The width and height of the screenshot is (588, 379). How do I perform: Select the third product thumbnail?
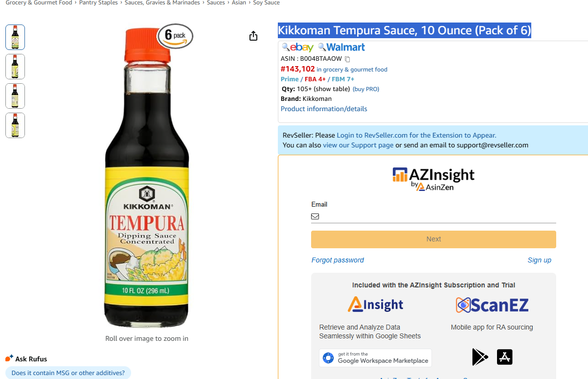click(x=15, y=96)
